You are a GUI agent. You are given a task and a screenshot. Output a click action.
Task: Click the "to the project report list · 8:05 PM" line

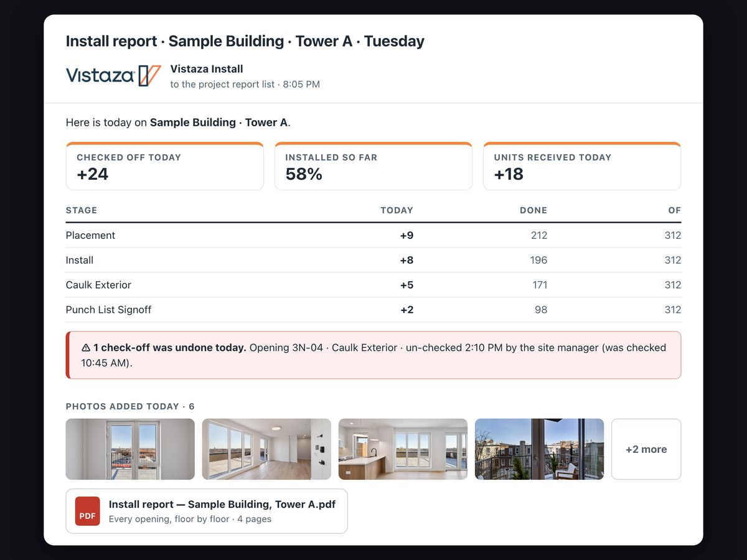[x=245, y=84]
